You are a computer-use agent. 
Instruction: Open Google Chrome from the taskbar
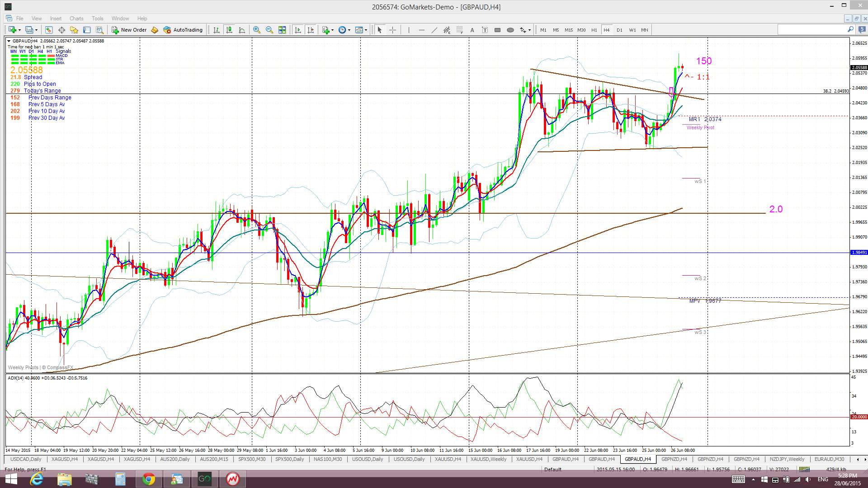click(148, 479)
